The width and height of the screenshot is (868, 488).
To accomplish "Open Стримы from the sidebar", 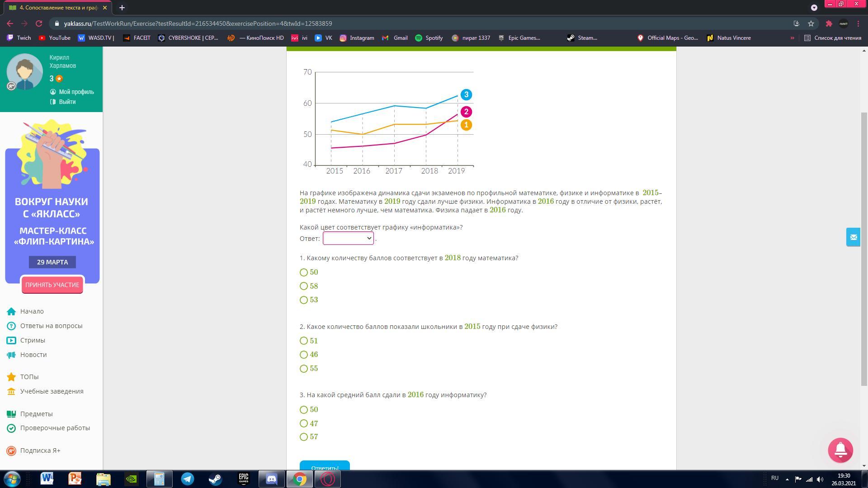I will 33,340.
